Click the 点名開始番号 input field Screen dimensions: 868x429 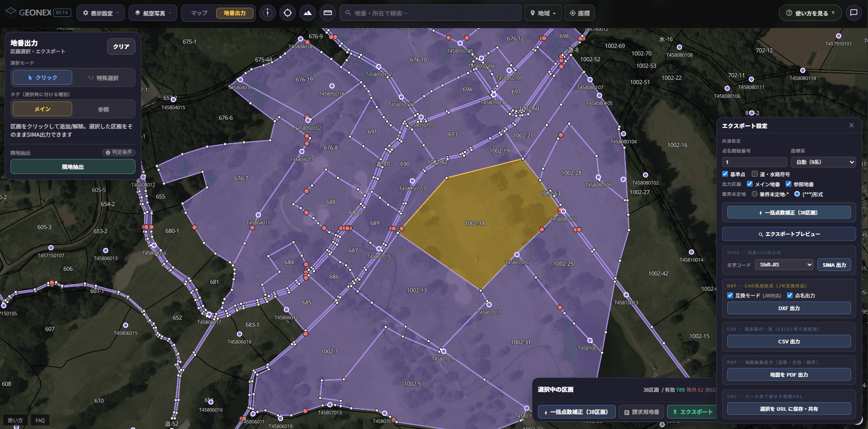click(754, 162)
